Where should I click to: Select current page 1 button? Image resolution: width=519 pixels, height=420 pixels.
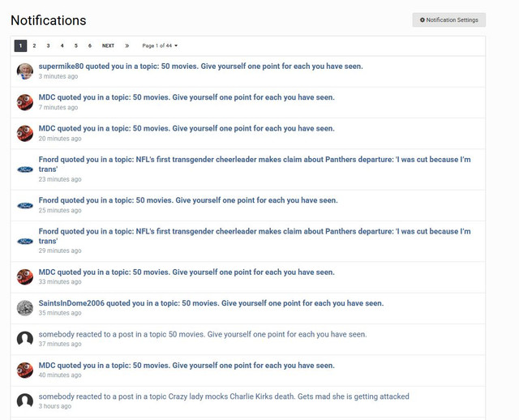20,45
